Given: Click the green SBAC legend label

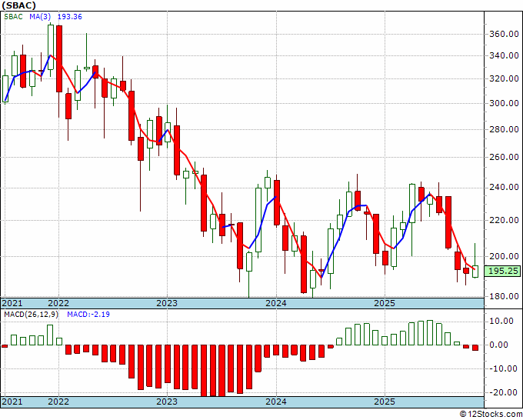Looking at the screenshot, I should pos(13,17).
